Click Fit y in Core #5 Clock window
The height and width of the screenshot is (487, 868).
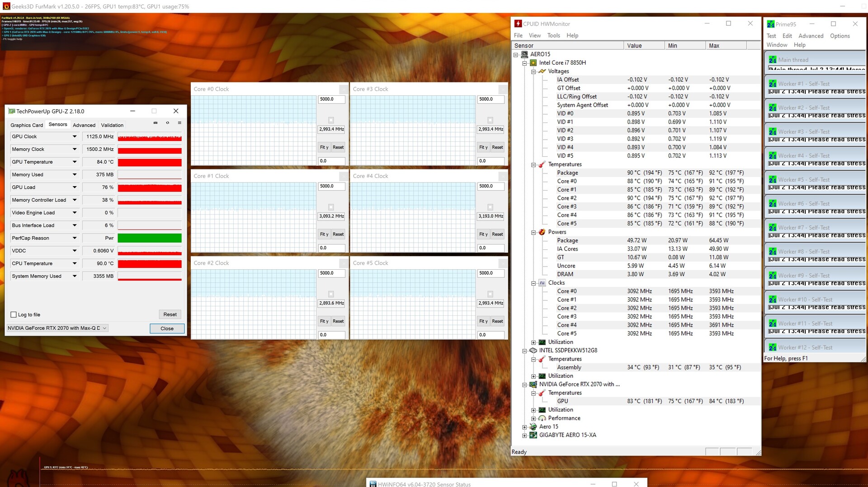483,321
